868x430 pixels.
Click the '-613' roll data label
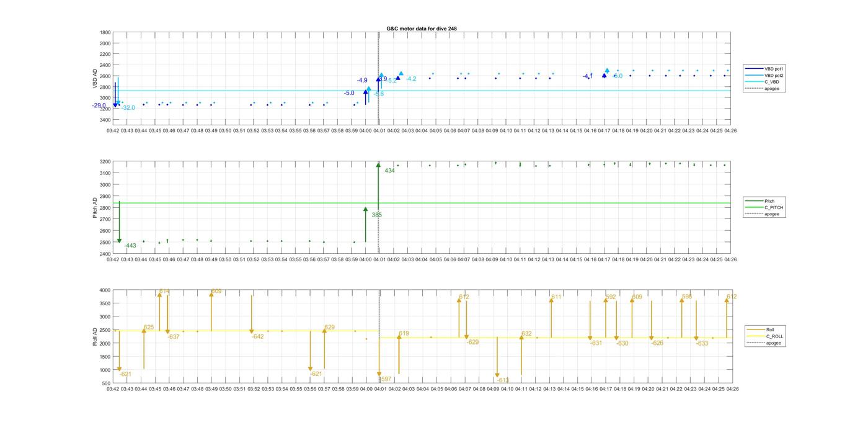(x=503, y=380)
